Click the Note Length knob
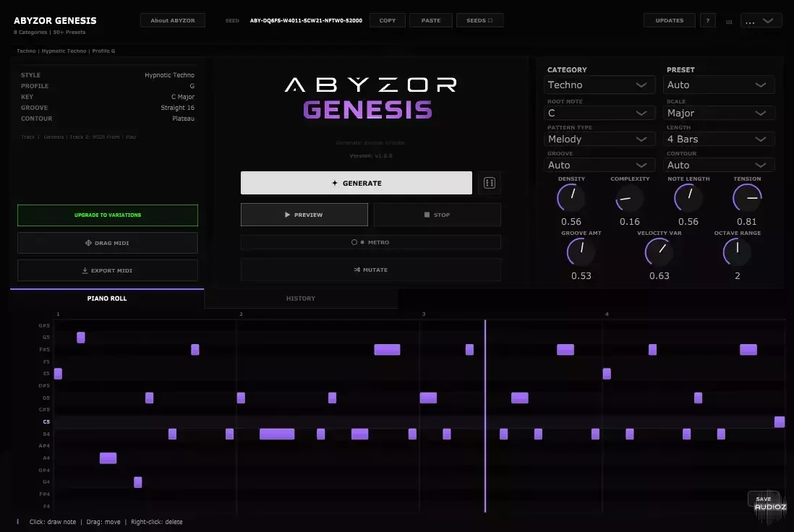 click(x=688, y=198)
